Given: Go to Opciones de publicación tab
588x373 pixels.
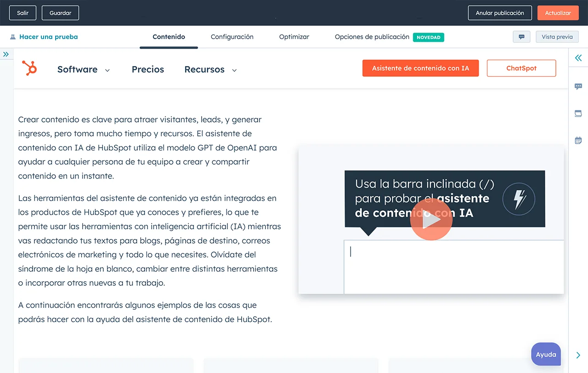Looking at the screenshot, I should [x=372, y=37].
